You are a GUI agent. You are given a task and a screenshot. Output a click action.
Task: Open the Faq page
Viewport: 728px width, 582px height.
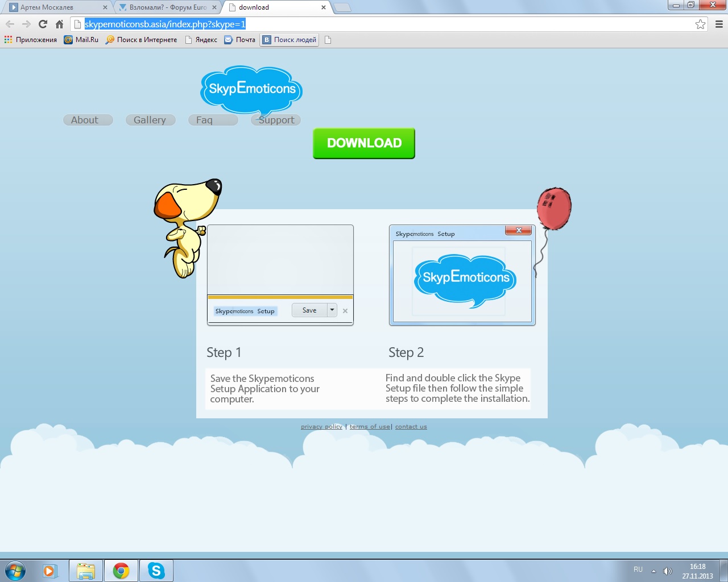click(213, 120)
